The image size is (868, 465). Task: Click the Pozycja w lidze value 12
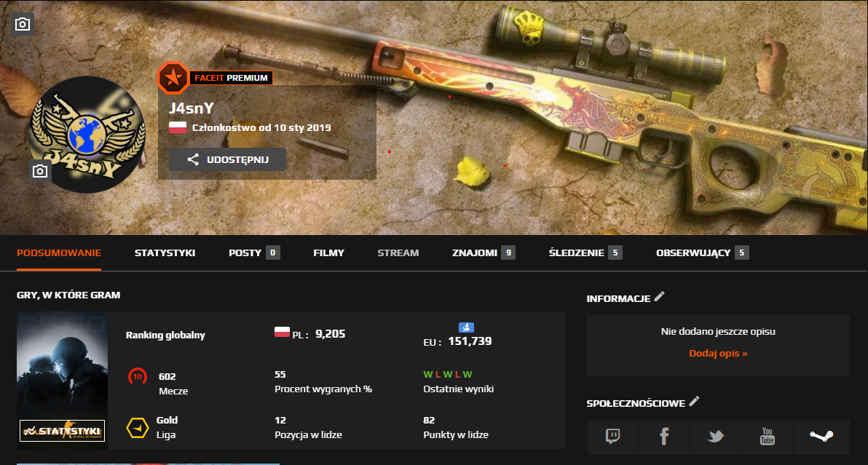pyautogui.click(x=280, y=420)
